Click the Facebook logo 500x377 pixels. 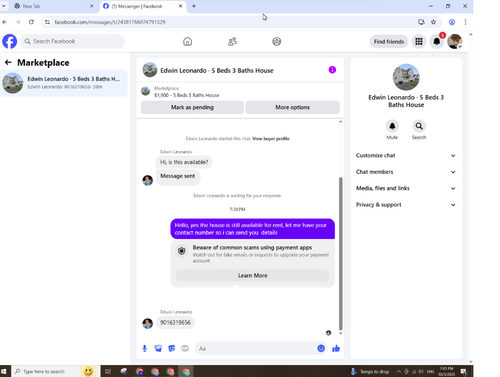(x=10, y=41)
